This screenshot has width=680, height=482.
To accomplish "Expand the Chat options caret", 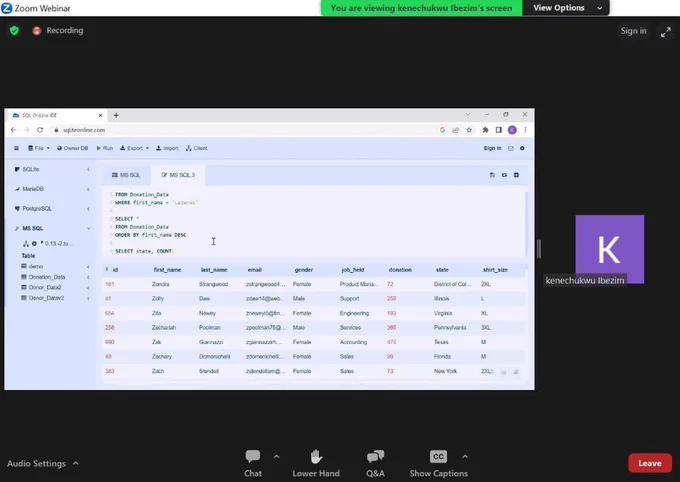I will (x=276, y=456).
